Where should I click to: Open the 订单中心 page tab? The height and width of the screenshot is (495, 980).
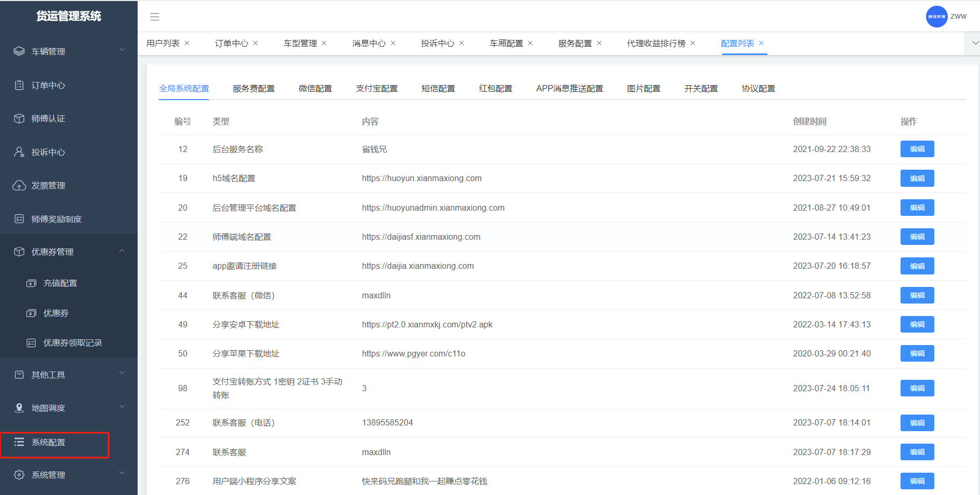point(232,44)
